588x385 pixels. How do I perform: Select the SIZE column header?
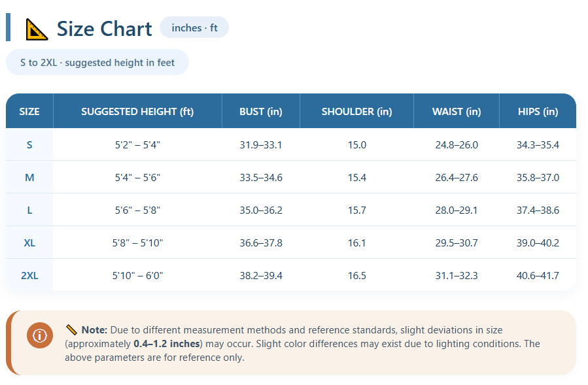click(x=29, y=112)
